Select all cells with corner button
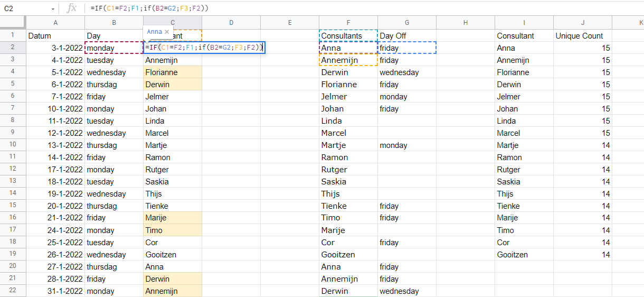 pyautogui.click(x=13, y=22)
